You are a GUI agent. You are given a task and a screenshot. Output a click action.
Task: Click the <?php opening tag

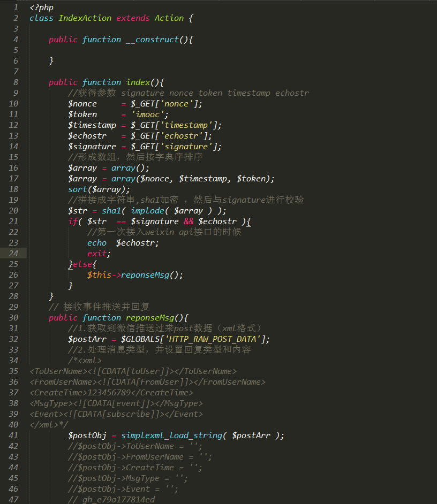coord(42,7)
